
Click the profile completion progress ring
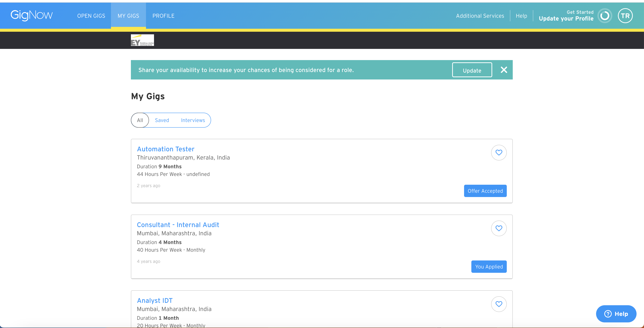[x=604, y=16]
